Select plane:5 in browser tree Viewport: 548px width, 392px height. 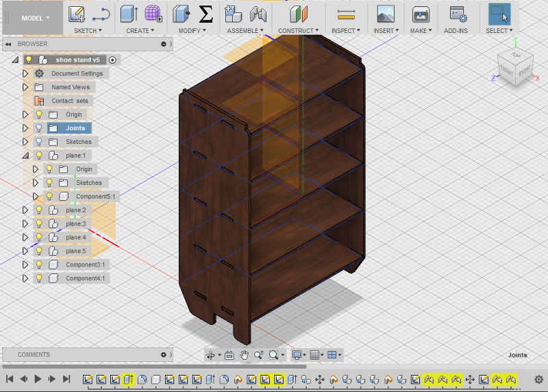(x=76, y=251)
